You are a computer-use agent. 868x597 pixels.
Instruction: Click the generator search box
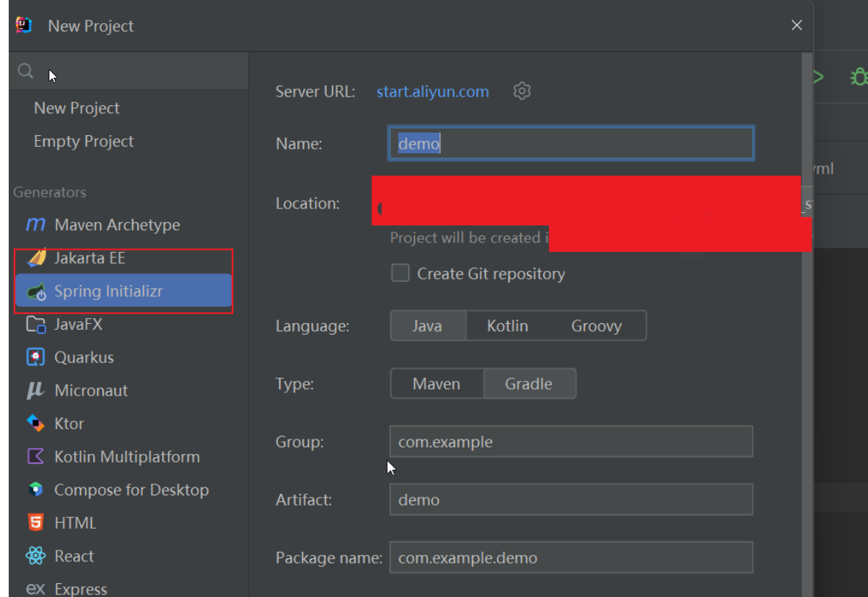click(129, 71)
